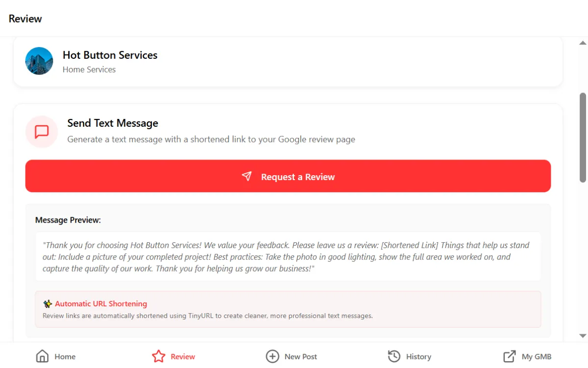Click the vertical scrollbar thumb

pyautogui.click(x=583, y=138)
